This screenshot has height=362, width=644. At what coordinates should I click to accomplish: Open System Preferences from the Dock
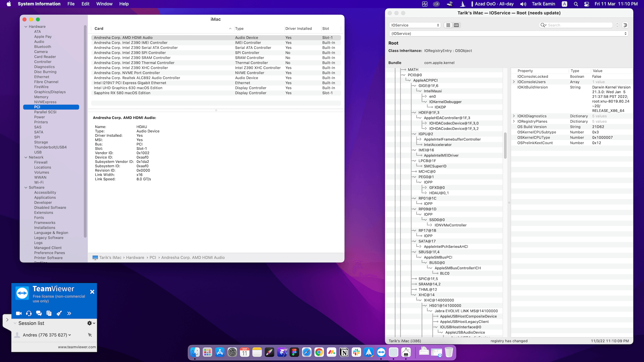pyautogui.click(x=232, y=352)
